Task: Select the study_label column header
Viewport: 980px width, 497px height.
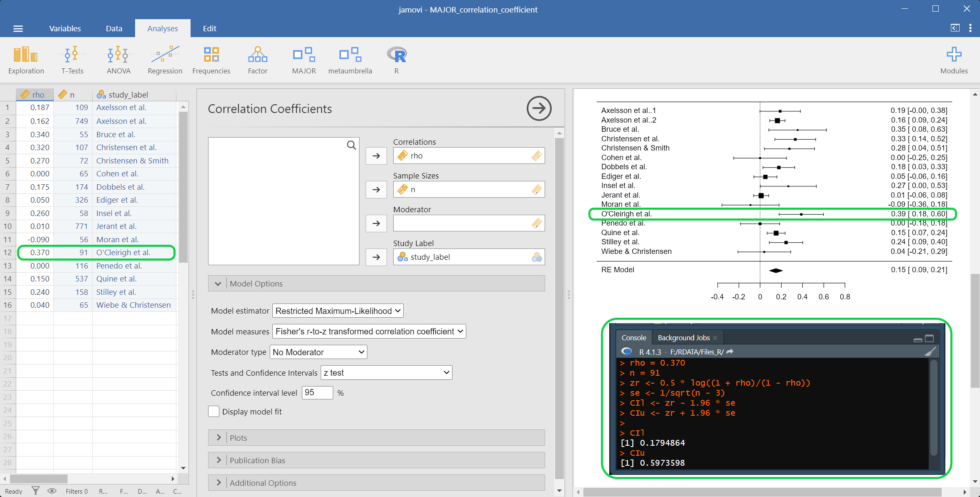Action: 134,95
